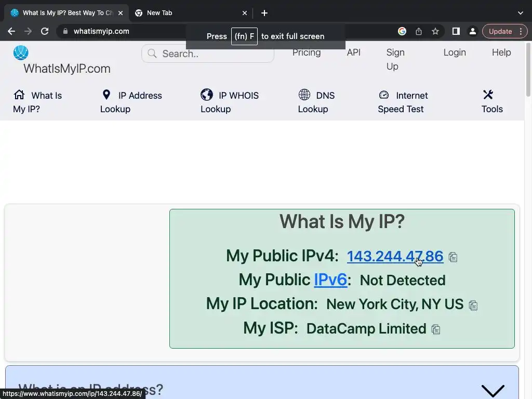This screenshot has height=399, width=532.
Task: Open the share page icon
Action: [x=419, y=31]
